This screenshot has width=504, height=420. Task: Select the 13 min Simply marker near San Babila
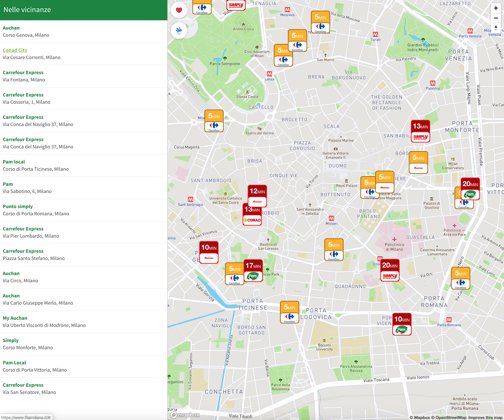click(x=420, y=131)
